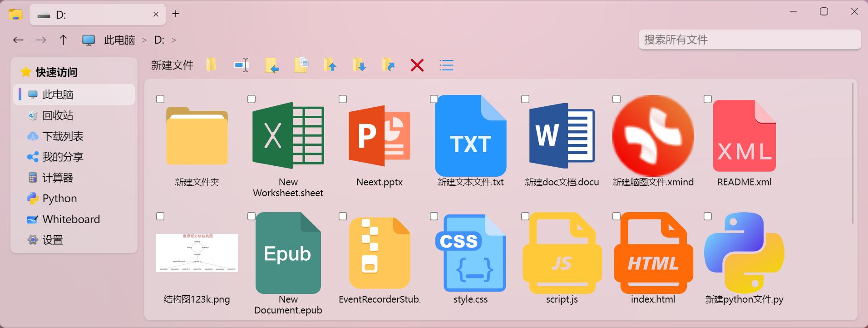Open the 结构图123k.png image thumbnail
Viewport: 868px width, 328px height.
[x=197, y=253]
